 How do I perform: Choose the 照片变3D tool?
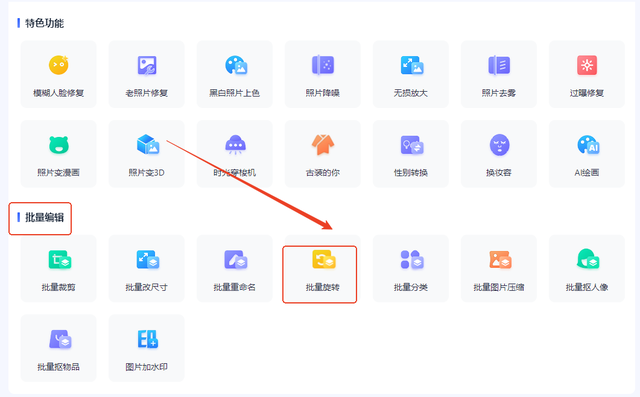pyautogui.click(x=147, y=154)
